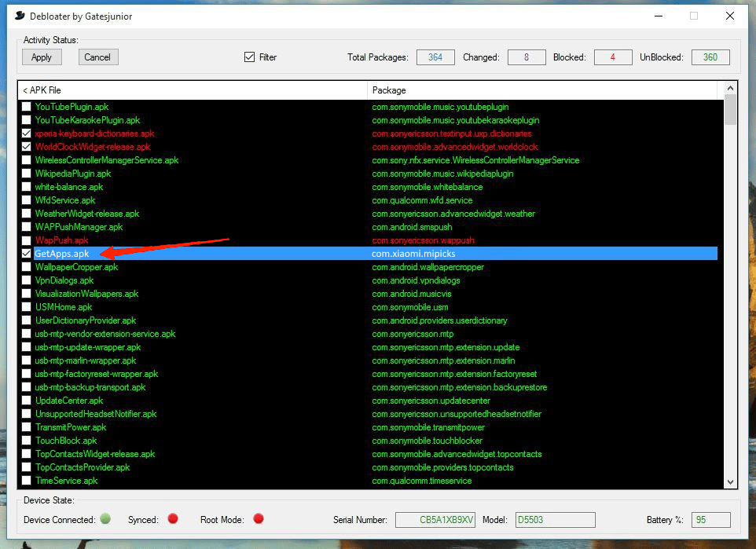Image resolution: width=756 pixels, height=549 pixels.
Task: Click the red Root Mode indicator
Action: coord(258,519)
